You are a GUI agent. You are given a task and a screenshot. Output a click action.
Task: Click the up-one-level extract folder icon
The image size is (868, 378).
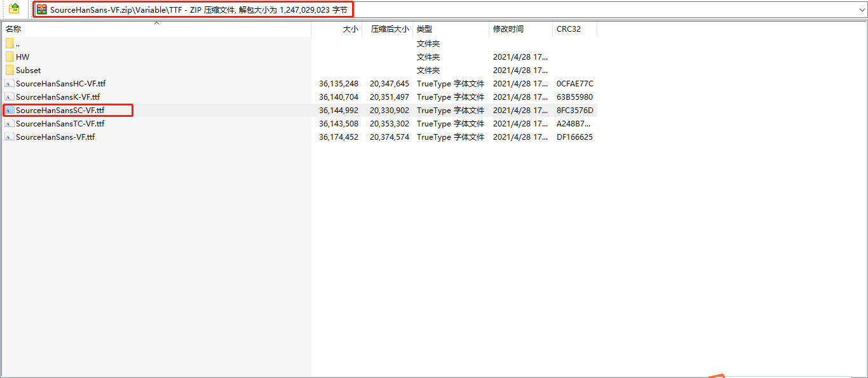(13, 9)
